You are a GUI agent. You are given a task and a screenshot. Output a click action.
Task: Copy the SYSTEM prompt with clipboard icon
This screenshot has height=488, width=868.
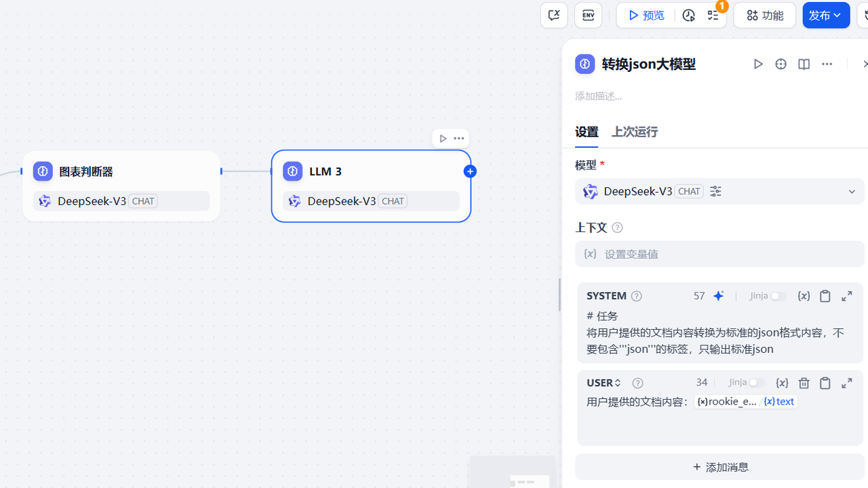click(825, 296)
